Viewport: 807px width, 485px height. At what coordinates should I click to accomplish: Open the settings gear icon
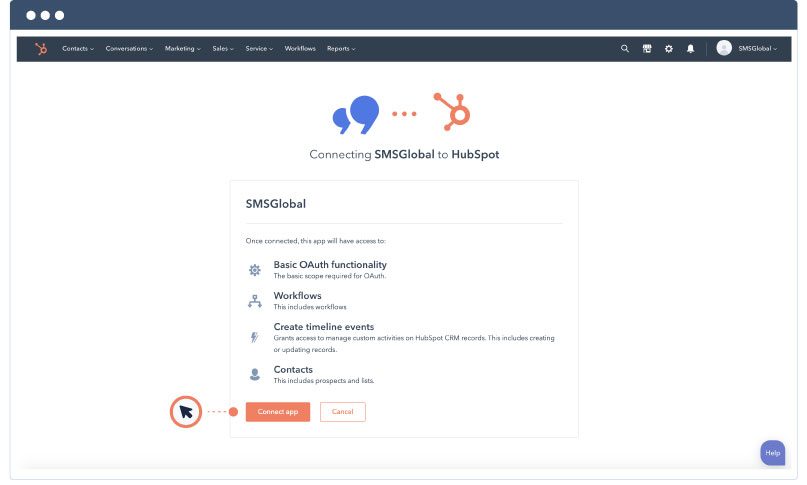669,49
